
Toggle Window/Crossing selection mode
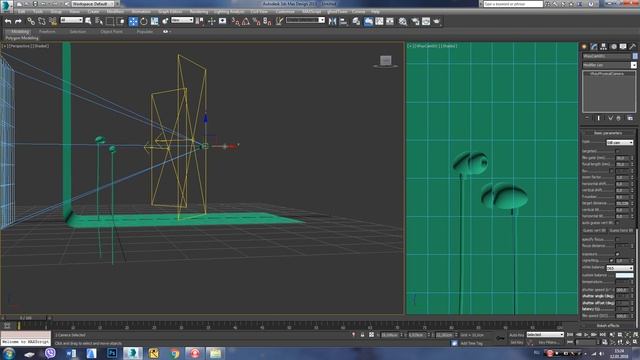tap(121, 21)
